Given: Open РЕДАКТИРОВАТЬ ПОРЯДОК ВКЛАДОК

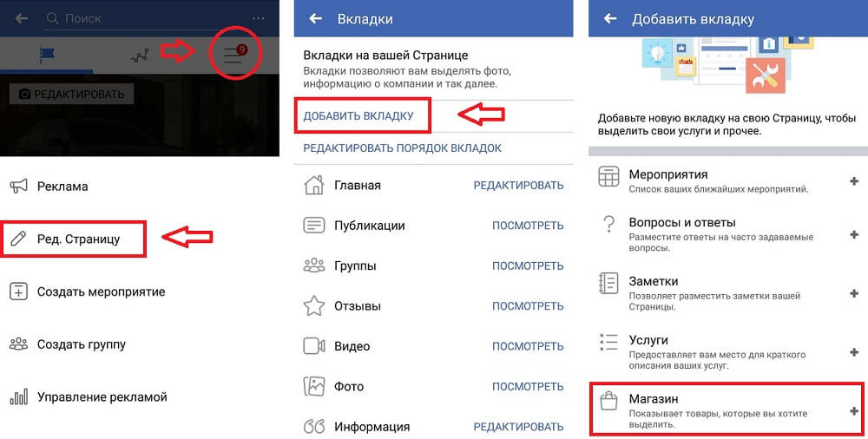Looking at the screenshot, I should (x=403, y=148).
